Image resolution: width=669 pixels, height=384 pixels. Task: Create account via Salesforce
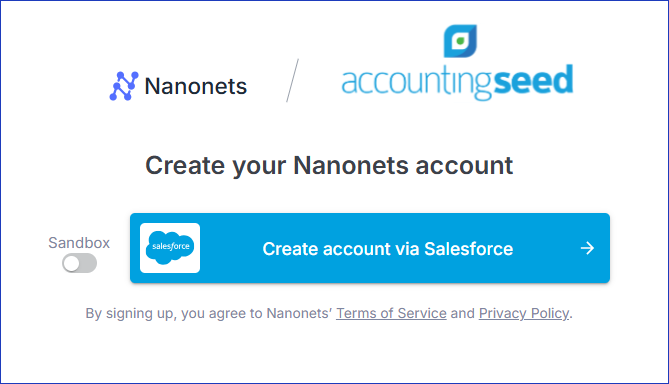click(x=370, y=248)
